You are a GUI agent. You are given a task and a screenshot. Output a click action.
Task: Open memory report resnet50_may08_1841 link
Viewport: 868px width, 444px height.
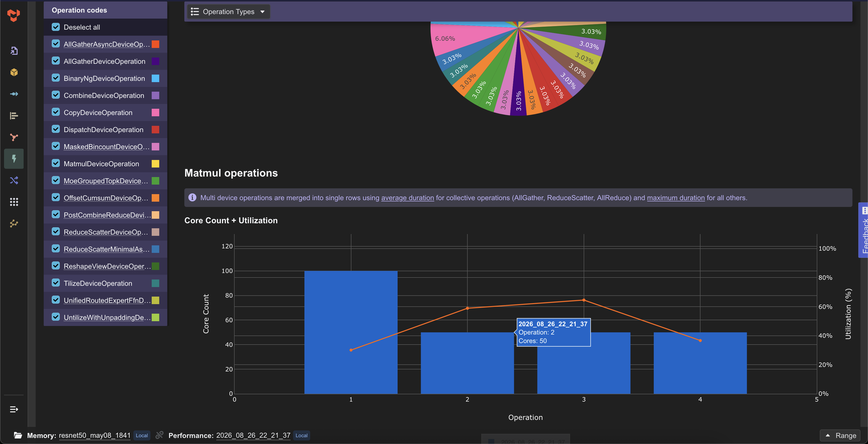pos(95,435)
